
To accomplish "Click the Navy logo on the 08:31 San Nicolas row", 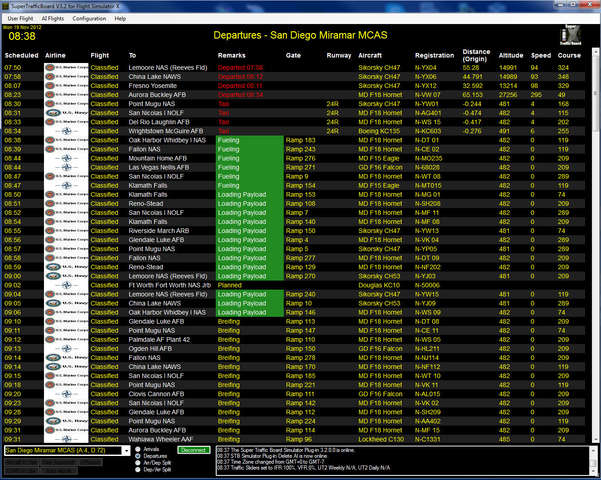I will pos(66,113).
